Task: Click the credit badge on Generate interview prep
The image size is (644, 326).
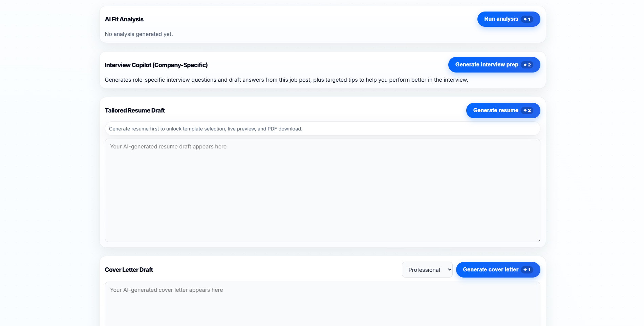Action: [527, 65]
